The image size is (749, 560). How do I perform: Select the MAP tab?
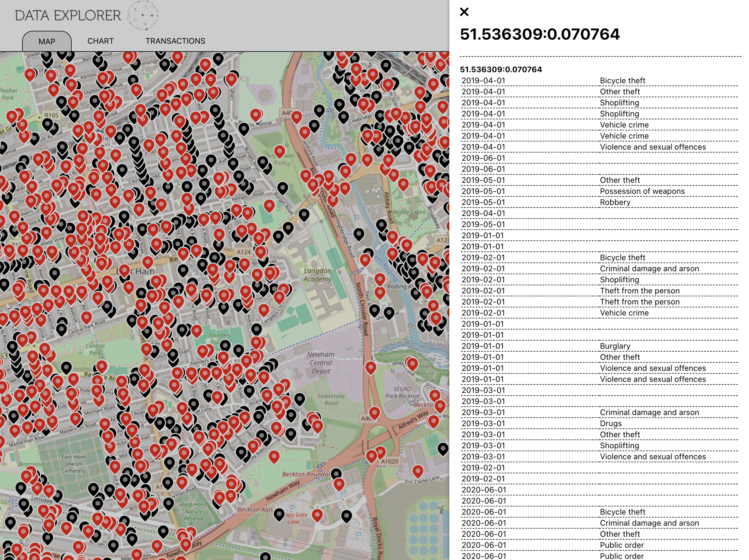47,41
